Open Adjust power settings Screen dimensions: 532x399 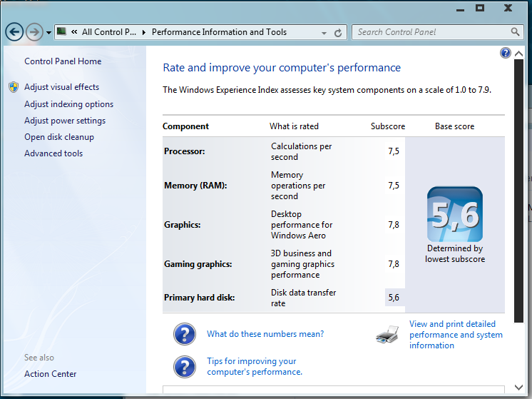click(65, 121)
